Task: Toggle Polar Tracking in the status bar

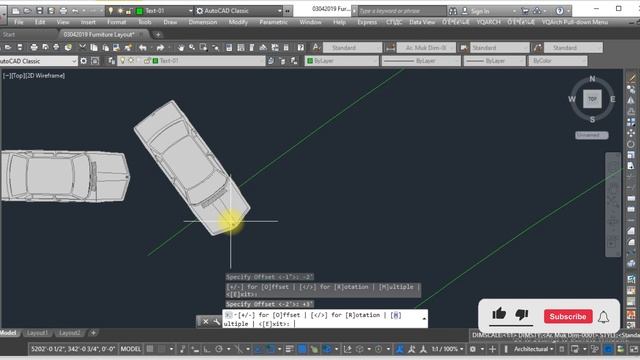Action: tap(219, 349)
